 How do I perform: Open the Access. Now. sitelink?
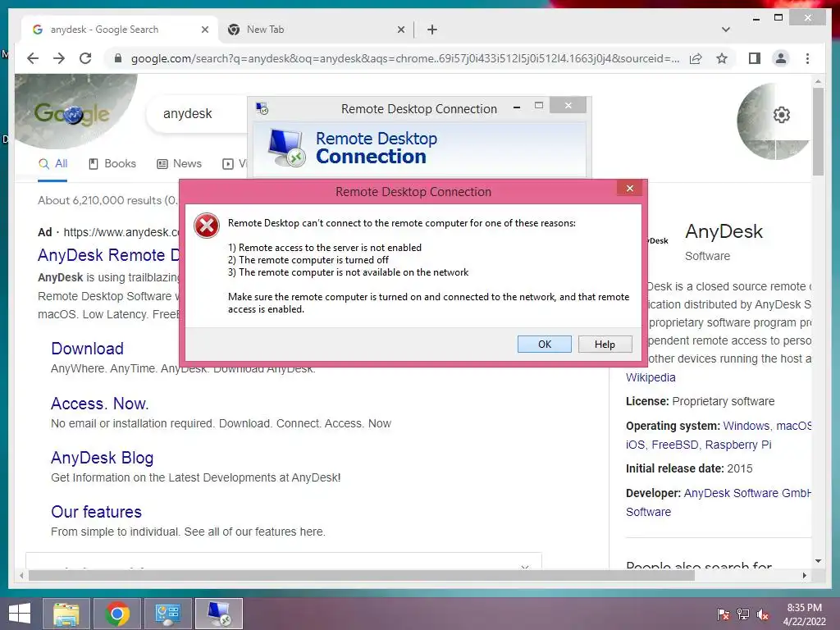point(99,404)
